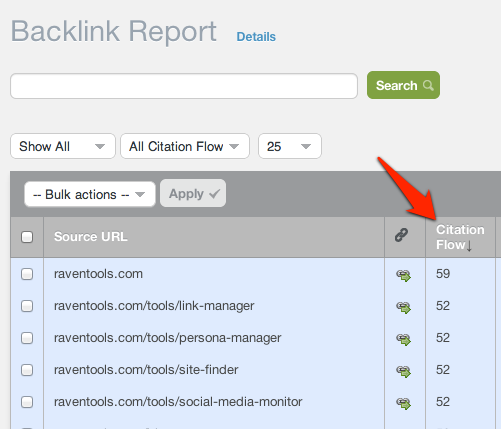The height and width of the screenshot is (429, 501).
Task: Click the raventools.com/tools/site-finder URL
Action: (x=146, y=370)
